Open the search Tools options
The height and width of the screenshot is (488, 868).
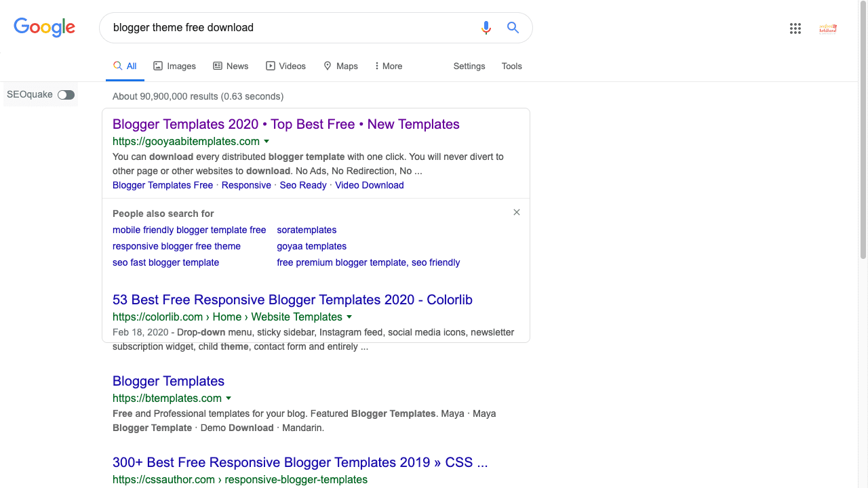[x=511, y=66]
